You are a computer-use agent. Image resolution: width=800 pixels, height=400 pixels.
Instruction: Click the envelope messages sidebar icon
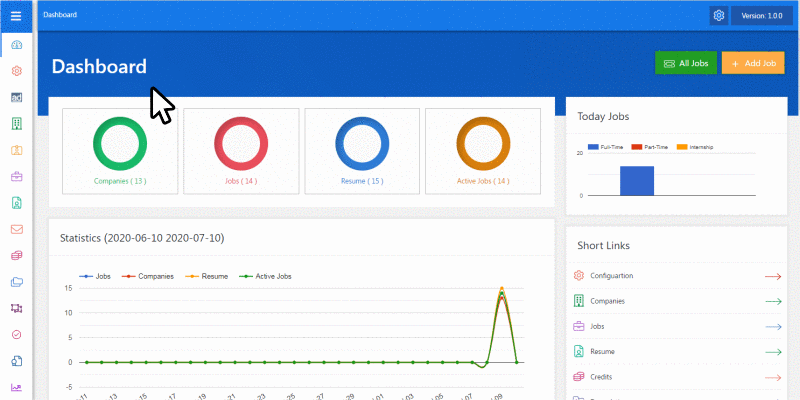click(16, 229)
